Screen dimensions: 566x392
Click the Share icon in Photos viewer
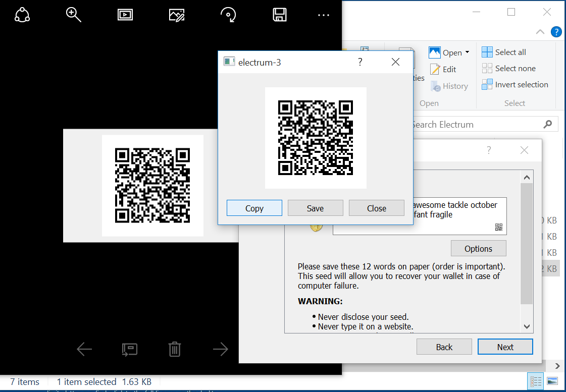pyautogui.click(x=22, y=15)
